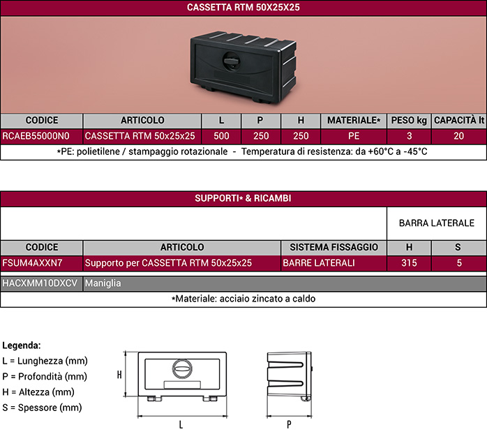Click legend entry P = Profondità (mm)

(x=45, y=377)
